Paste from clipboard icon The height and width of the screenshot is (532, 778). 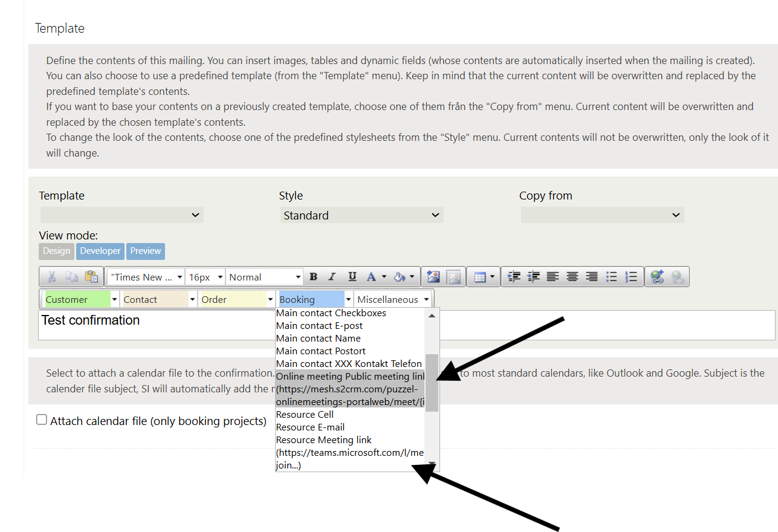[x=91, y=277]
